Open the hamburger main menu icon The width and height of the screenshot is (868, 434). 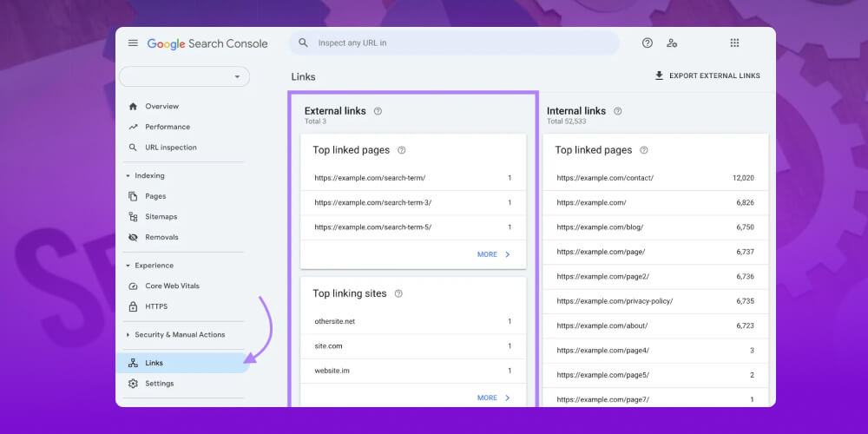(133, 43)
